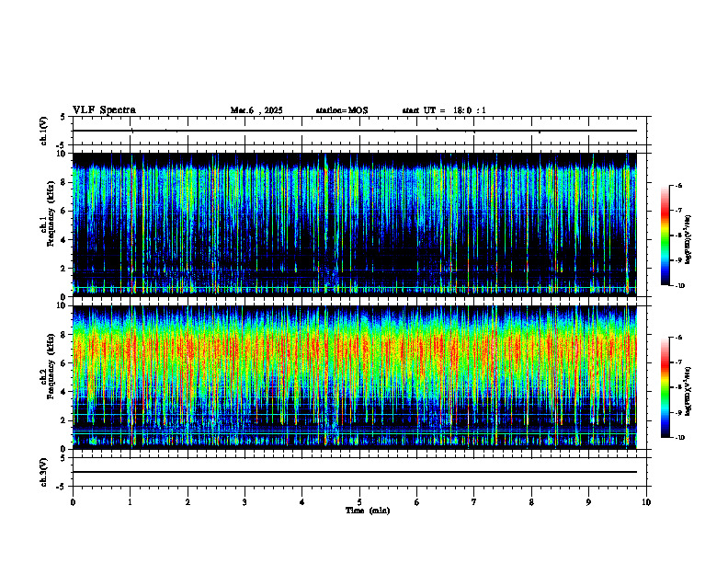Click the 6 tick label on Time axis
This screenshot has width=728, height=563.
(x=417, y=502)
